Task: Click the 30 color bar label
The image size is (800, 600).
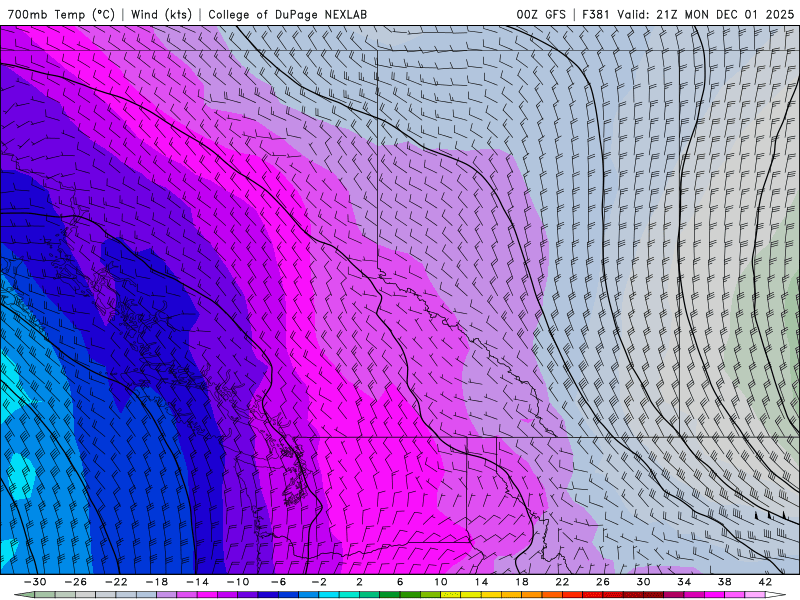Action: (x=643, y=582)
